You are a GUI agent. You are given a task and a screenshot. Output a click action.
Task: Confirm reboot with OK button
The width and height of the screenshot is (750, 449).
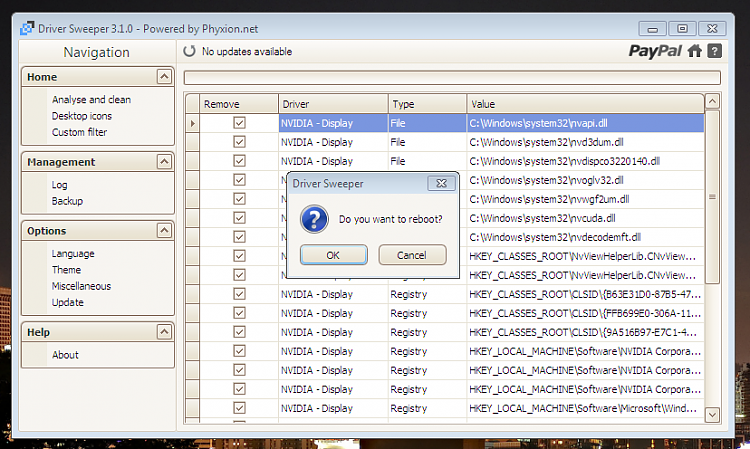pos(333,255)
